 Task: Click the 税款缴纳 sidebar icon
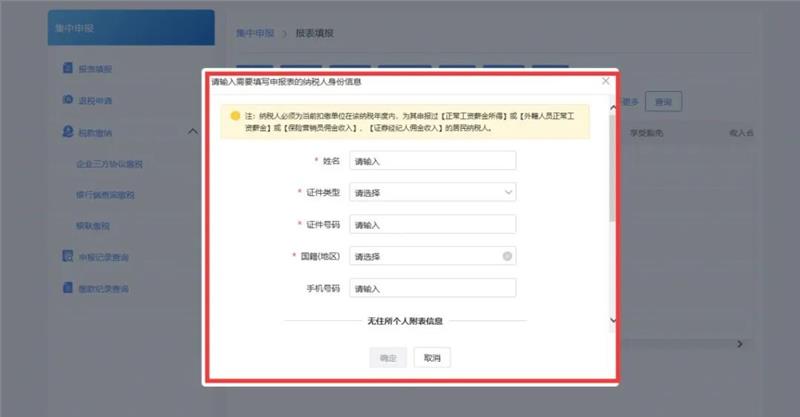pyautogui.click(x=66, y=133)
